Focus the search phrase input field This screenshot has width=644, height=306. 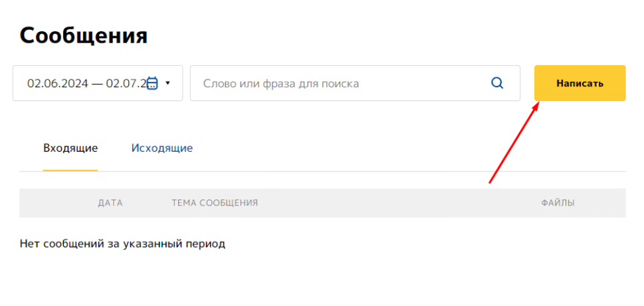pyautogui.click(x=339, y=83)
